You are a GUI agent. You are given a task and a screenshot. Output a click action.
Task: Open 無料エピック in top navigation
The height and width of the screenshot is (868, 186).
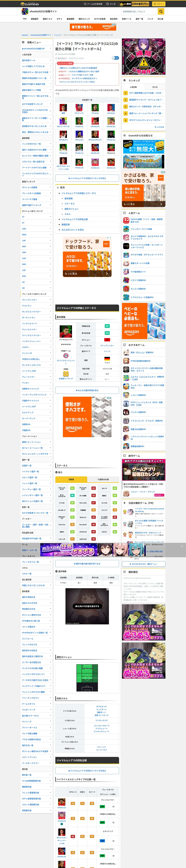[84, 19]
